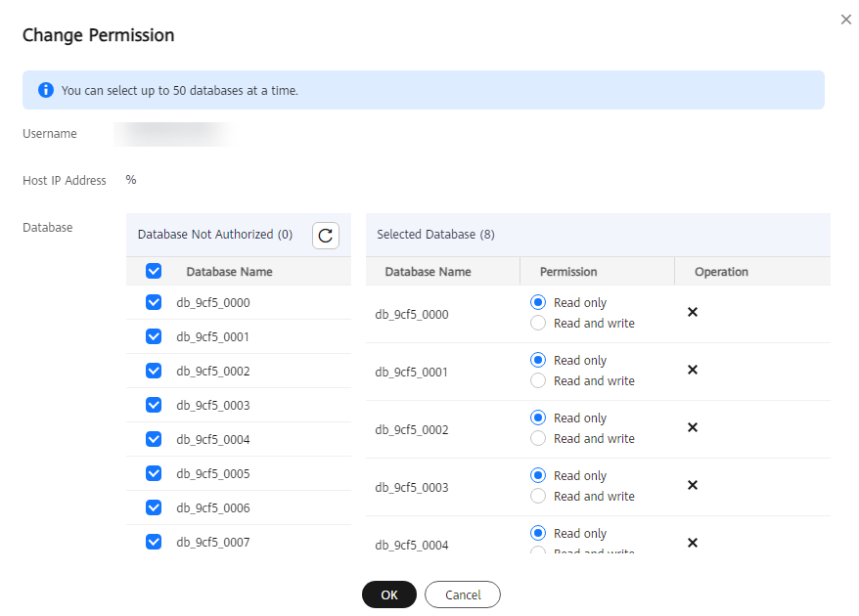Screen dimensions: 859x616
Task: Remove db_9cf5_0003 from selected databases
Action: coord(693,485)
